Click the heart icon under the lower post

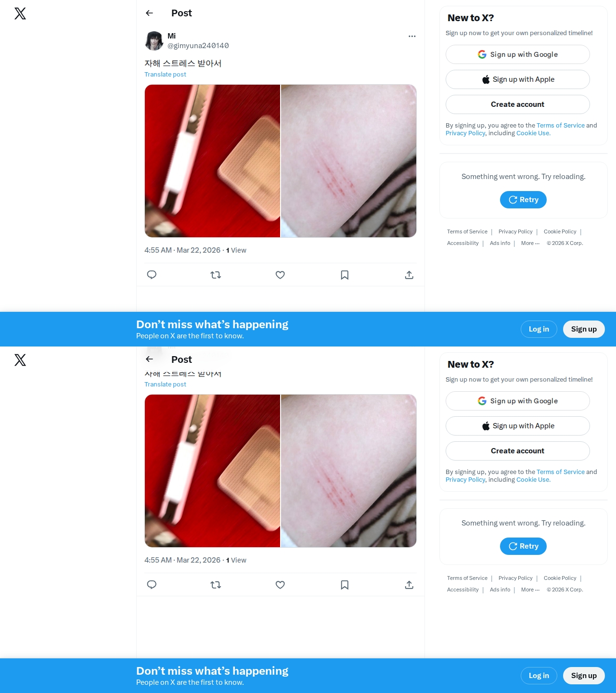click(280, 585)
